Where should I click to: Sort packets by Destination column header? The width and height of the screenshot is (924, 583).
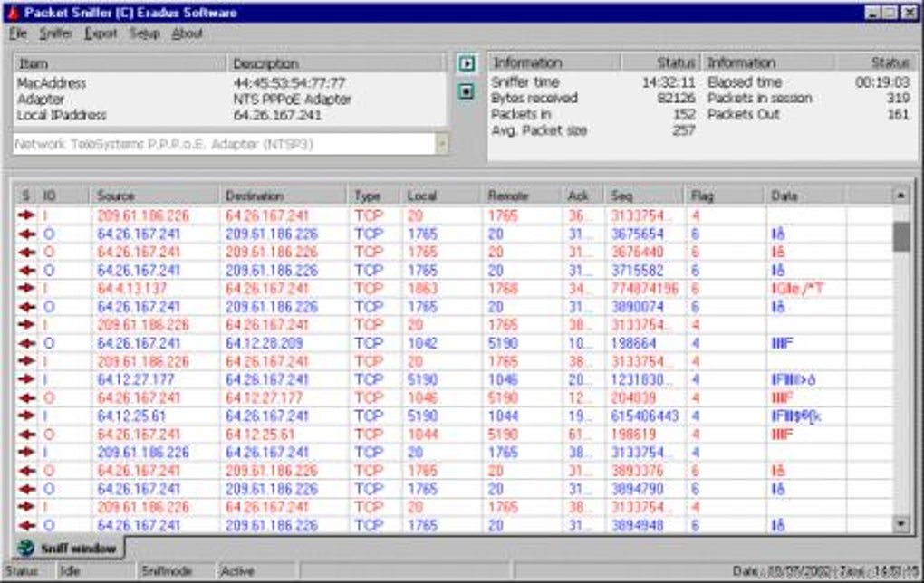[283, 196]
